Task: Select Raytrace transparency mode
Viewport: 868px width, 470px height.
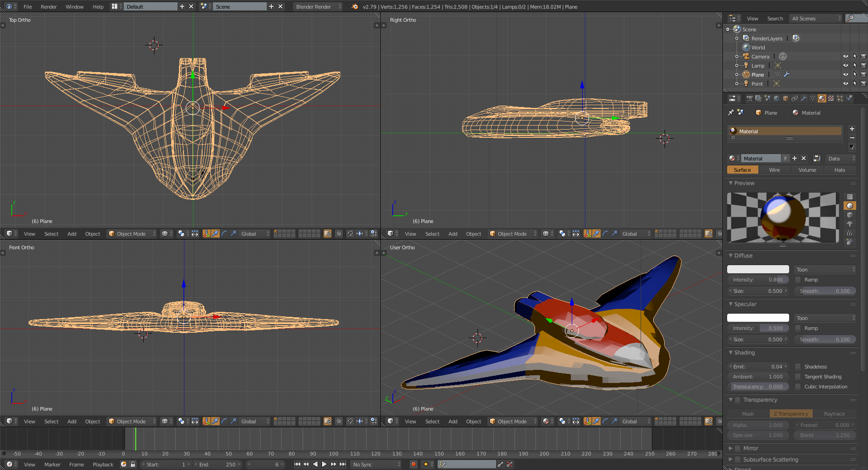Action: point(834,414)
